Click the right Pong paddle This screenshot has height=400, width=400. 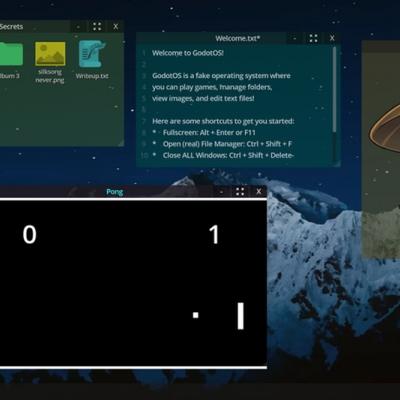tap(240, 316)
